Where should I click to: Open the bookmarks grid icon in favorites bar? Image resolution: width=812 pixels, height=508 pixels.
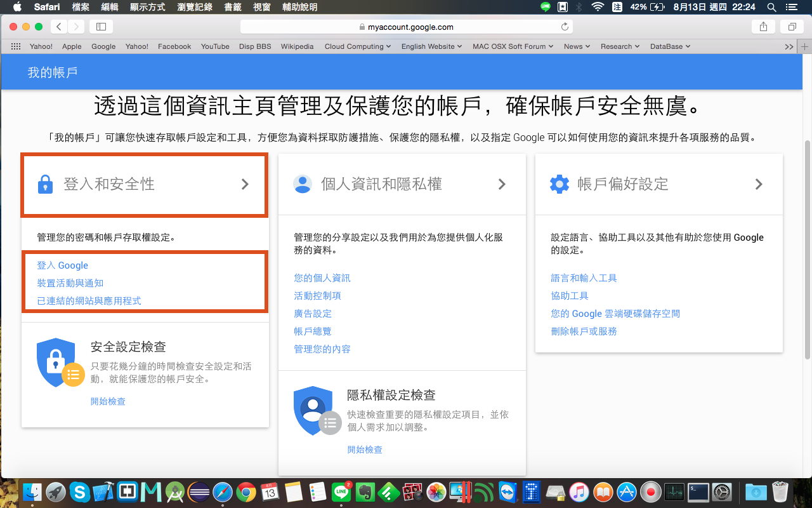pos(16,46)
